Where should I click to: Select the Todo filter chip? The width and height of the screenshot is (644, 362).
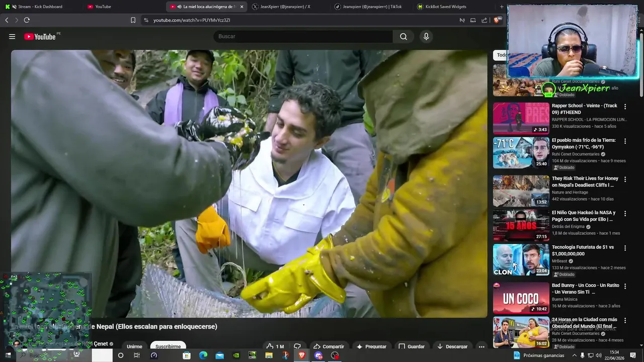(501, 55)
